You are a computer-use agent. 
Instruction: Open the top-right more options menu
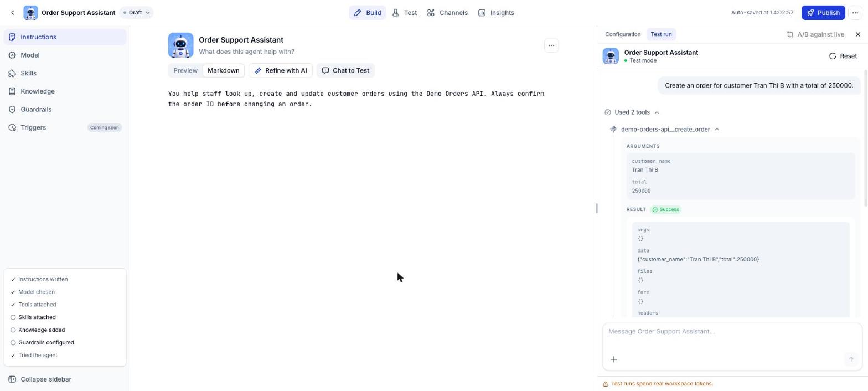pyautogui.click(x=855, y=13)
